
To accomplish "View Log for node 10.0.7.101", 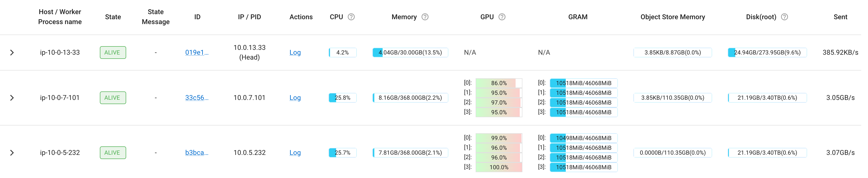I will (295, 98).
